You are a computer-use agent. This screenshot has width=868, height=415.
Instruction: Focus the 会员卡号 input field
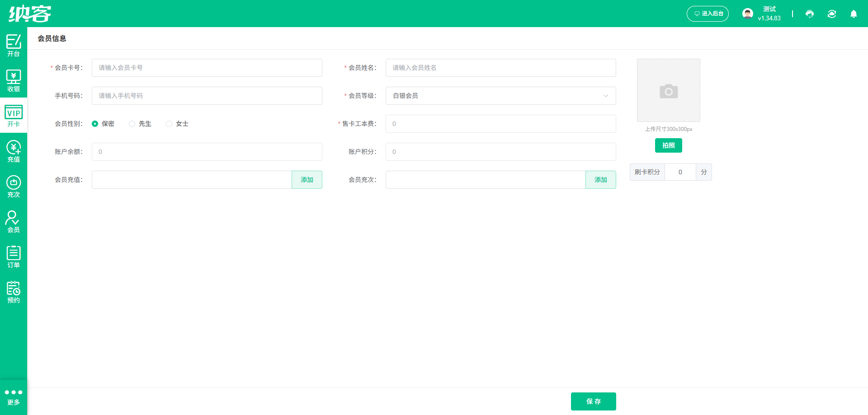(207, 68)
